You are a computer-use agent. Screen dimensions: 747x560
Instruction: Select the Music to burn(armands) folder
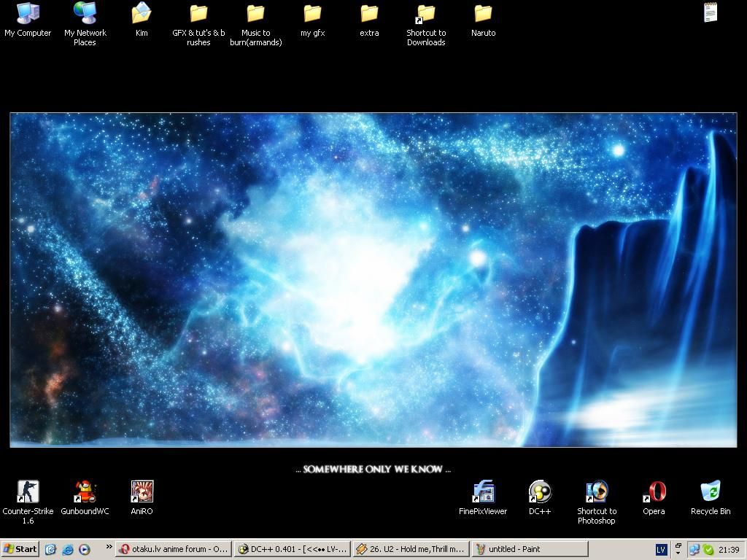pos(256,25)
